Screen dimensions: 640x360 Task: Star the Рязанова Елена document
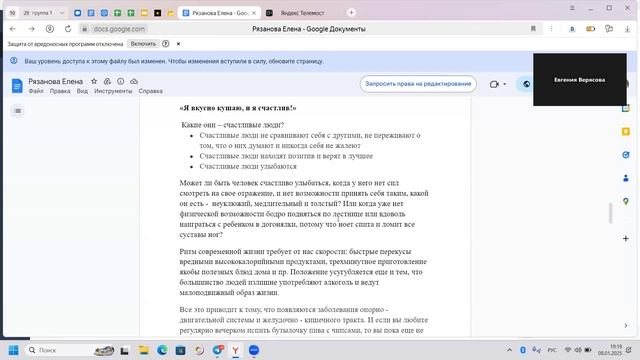(94, 81)
